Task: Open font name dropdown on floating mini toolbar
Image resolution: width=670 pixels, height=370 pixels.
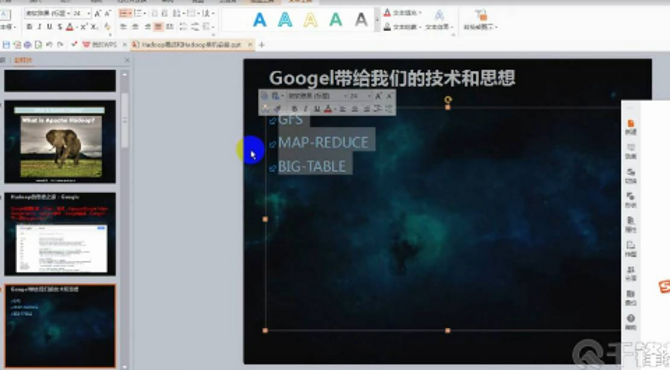Action: click(x=345, y=96)
